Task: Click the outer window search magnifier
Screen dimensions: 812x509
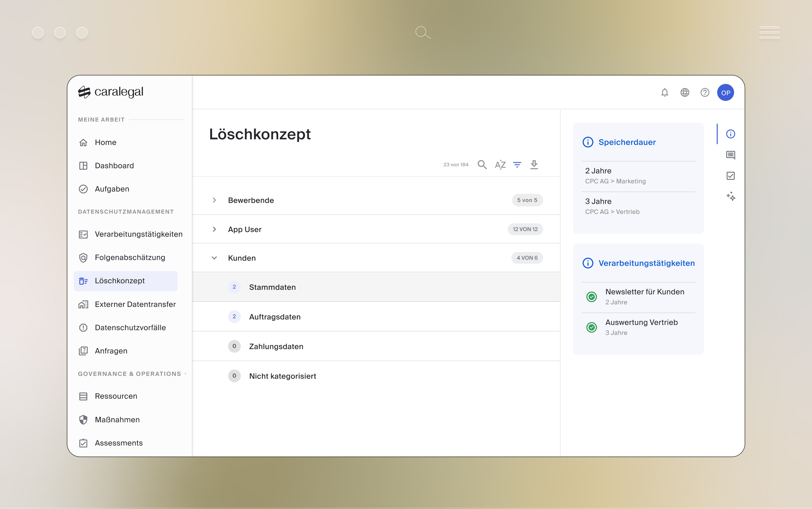Action: pos(423,33)
